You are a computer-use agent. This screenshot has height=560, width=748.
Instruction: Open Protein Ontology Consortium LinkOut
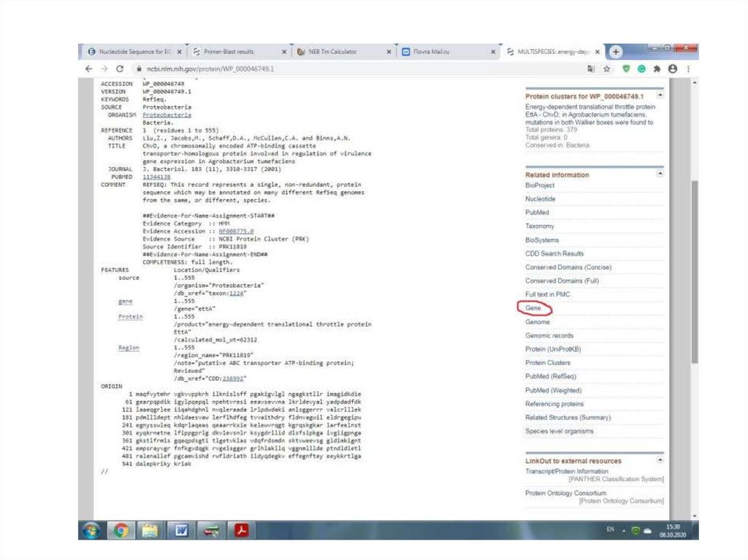pyautogui.click(x=565, y=494)
